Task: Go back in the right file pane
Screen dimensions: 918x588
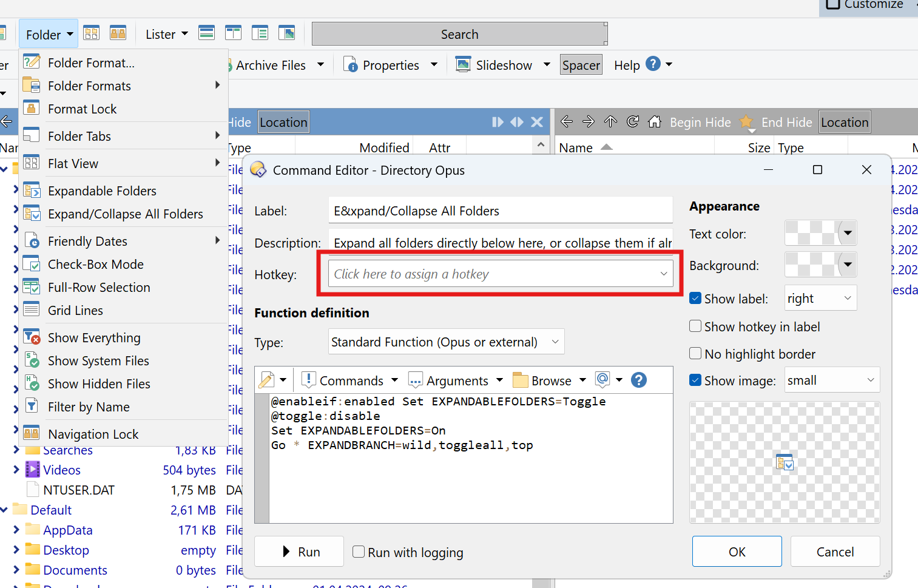Action: pyautogui.click(x=567, y=122)
